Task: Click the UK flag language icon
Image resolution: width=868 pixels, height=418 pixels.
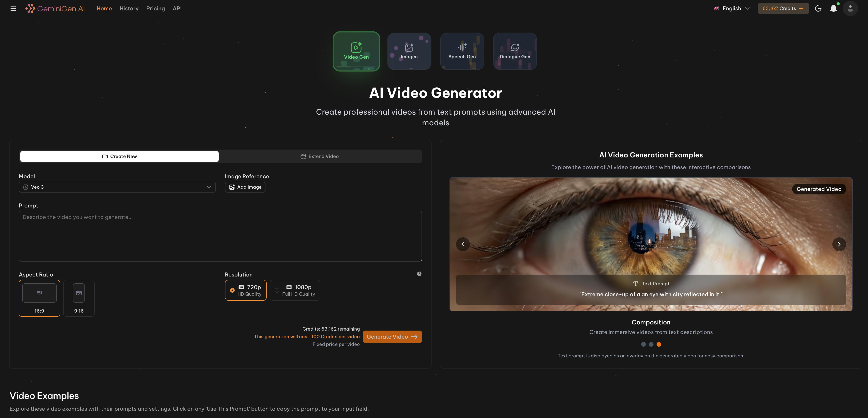Action: click(716, 8)
